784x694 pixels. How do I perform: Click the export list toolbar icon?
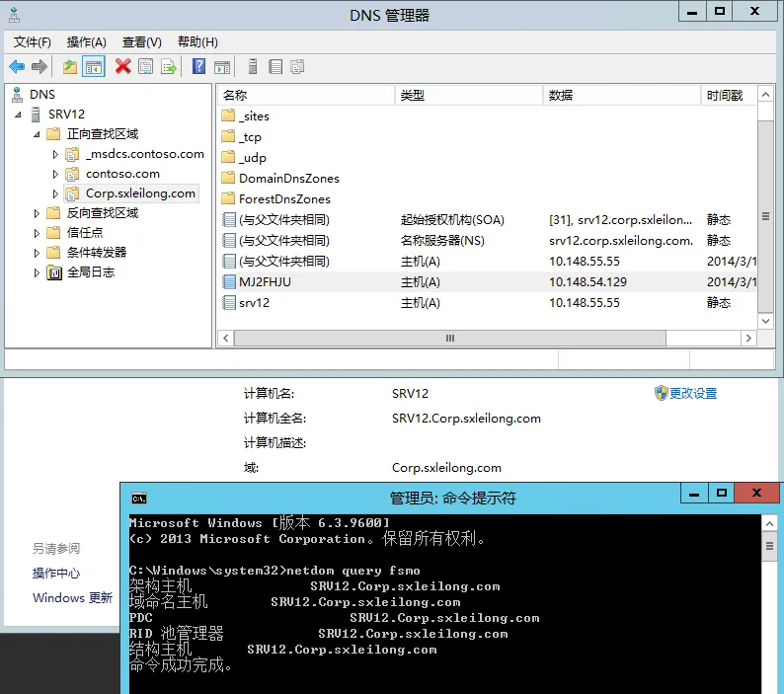click(x=169, y=66)
